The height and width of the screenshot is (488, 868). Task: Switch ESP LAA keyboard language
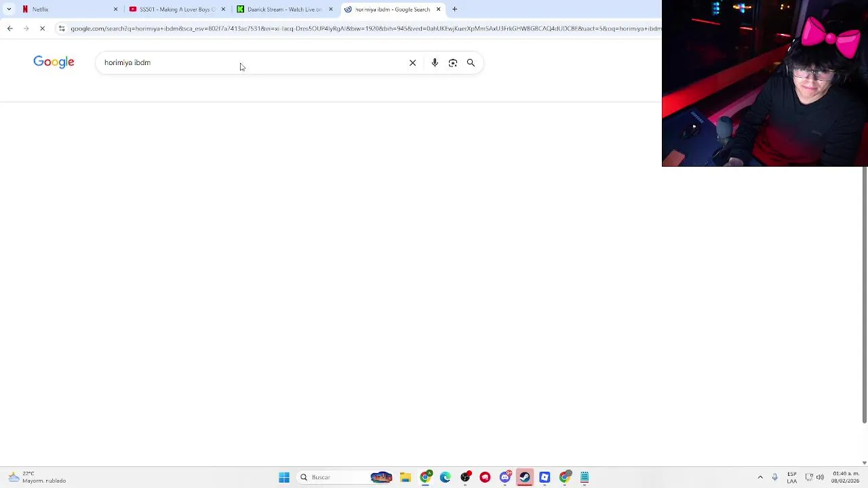pyautogui.click(x=792, y=477)
